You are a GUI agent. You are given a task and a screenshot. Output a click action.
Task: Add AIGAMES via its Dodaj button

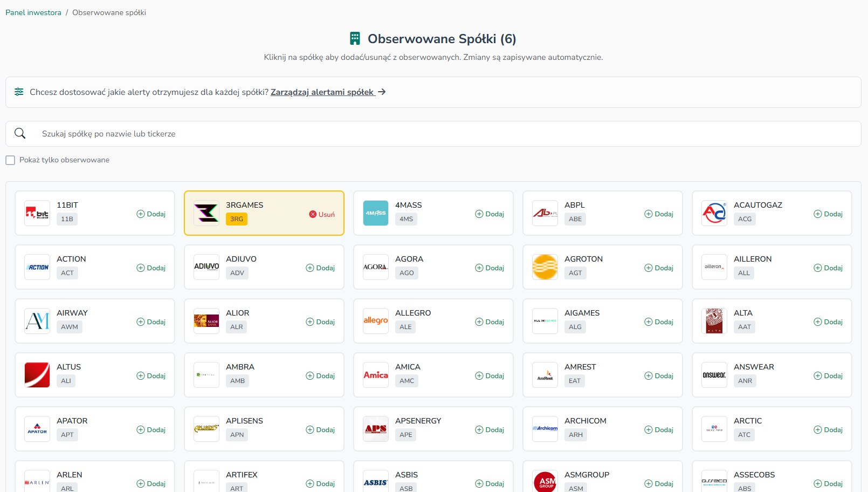[x=659, y=322]
